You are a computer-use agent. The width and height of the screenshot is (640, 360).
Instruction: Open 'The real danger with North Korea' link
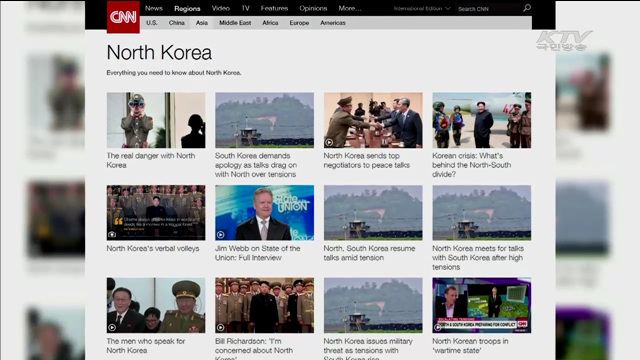tap(151, 160)
